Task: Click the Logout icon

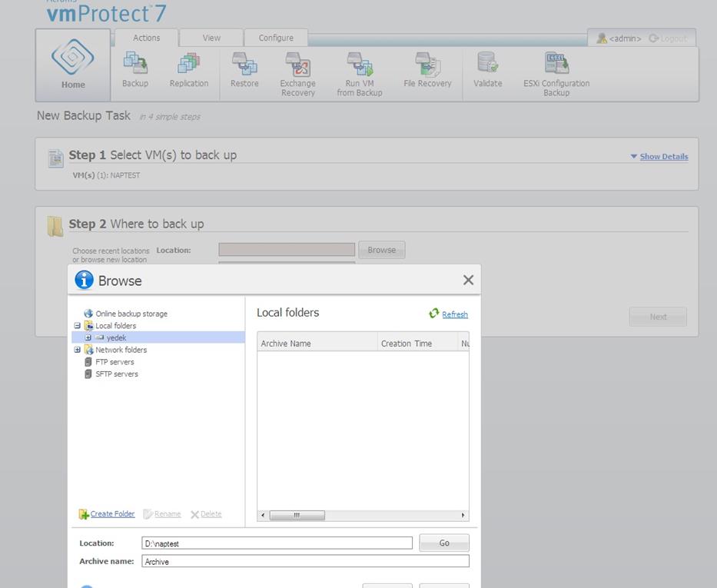Action: point(654,38)
